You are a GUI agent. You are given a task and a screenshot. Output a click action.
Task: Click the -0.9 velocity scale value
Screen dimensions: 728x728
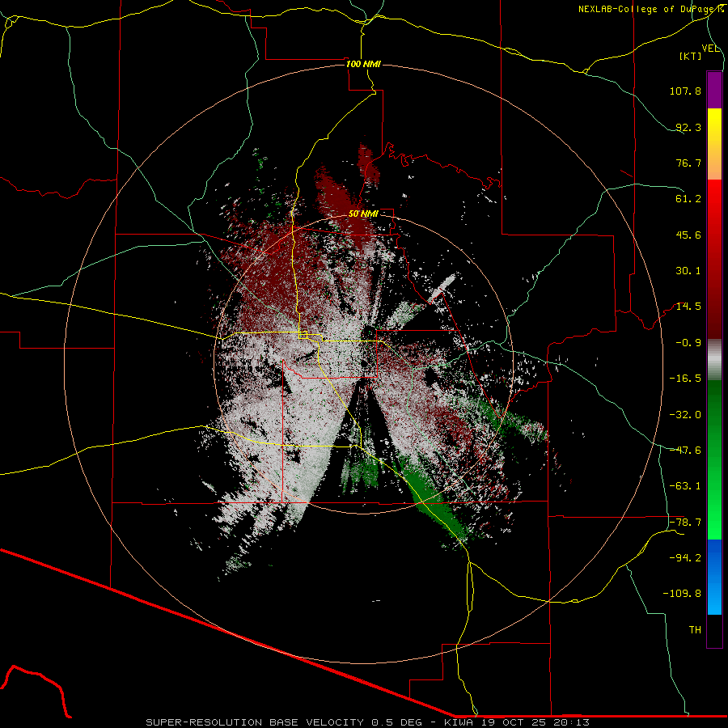tap(688, 343)
